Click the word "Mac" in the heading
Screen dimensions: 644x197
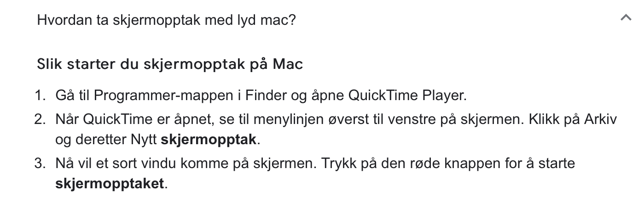click(288, 64)
